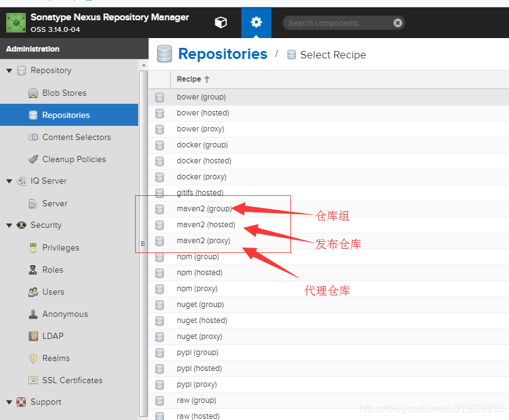Screen dimensions: 509x420
Task: Select the pypi (hosted) recipe
Action: [328, 368]
